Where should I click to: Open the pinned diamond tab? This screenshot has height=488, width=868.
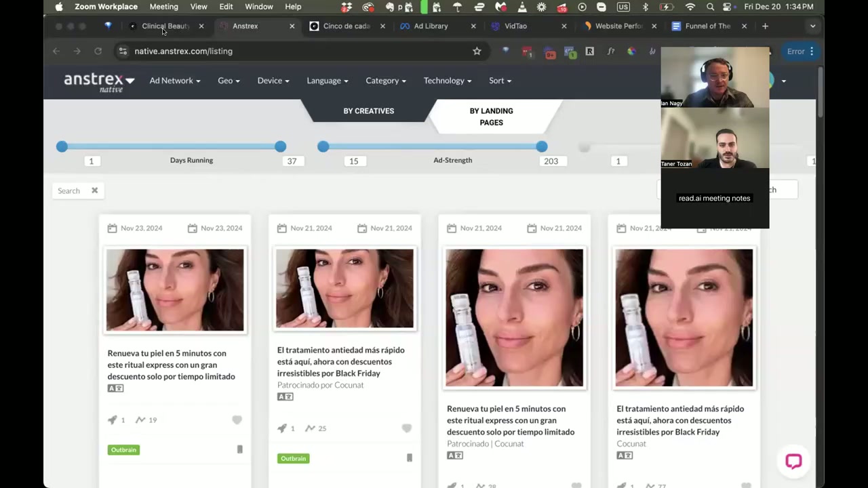tap(108, 26)
